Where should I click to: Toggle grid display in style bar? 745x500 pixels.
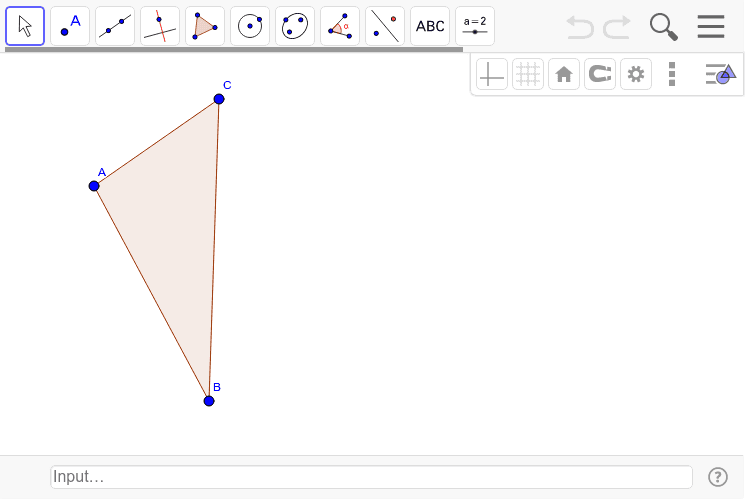528,75
